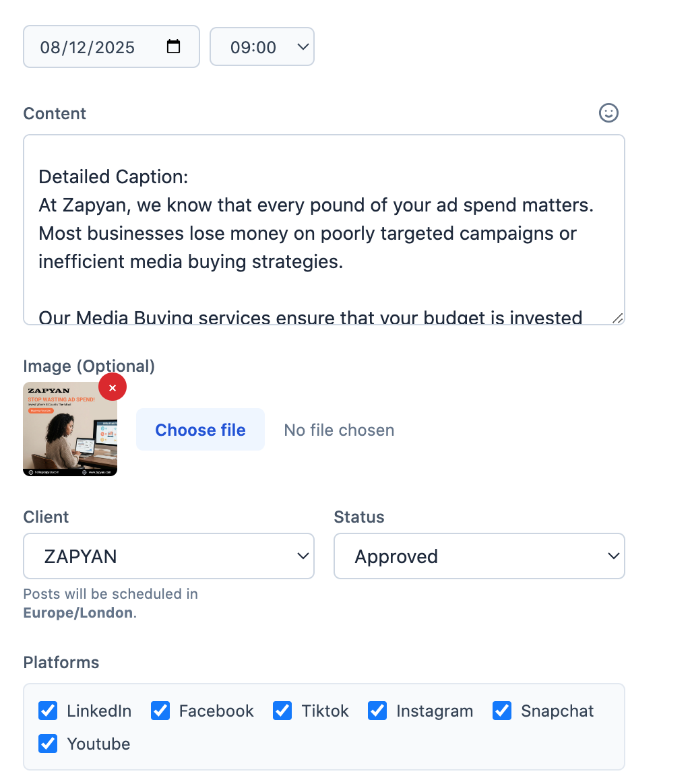Click the uploaded Zapyan image thumbnail

[69, 434]
